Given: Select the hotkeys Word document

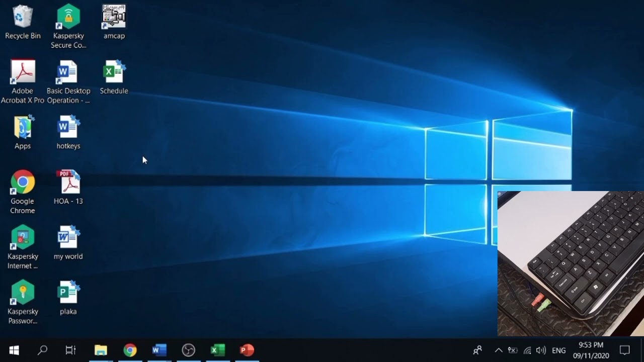Looking at the screenshot, I should coord(68,133).
